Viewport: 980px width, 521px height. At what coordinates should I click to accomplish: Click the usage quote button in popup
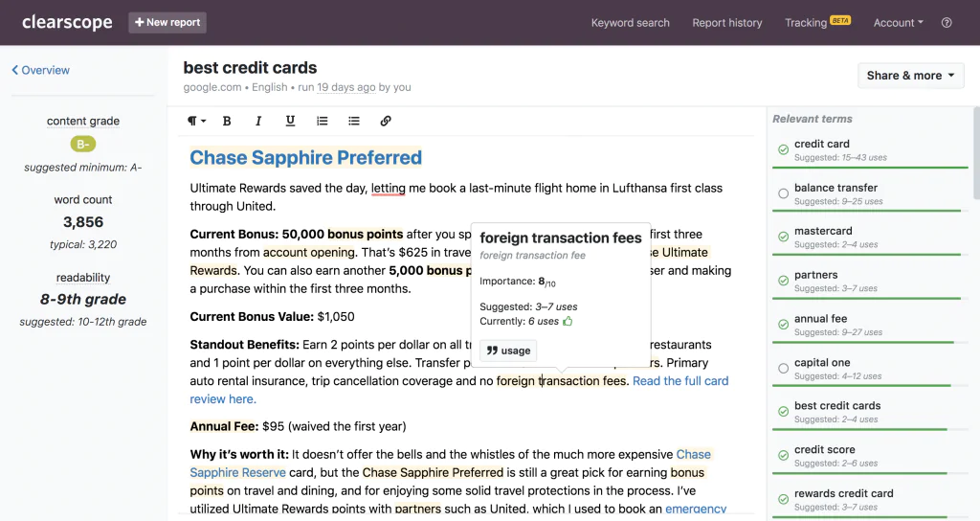[x=508, y=351]
